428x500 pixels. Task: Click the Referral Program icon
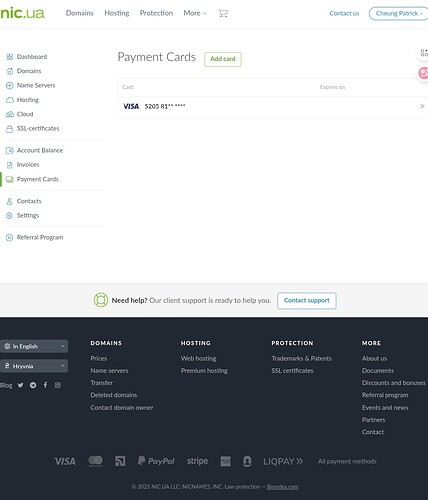coord(10,238)
